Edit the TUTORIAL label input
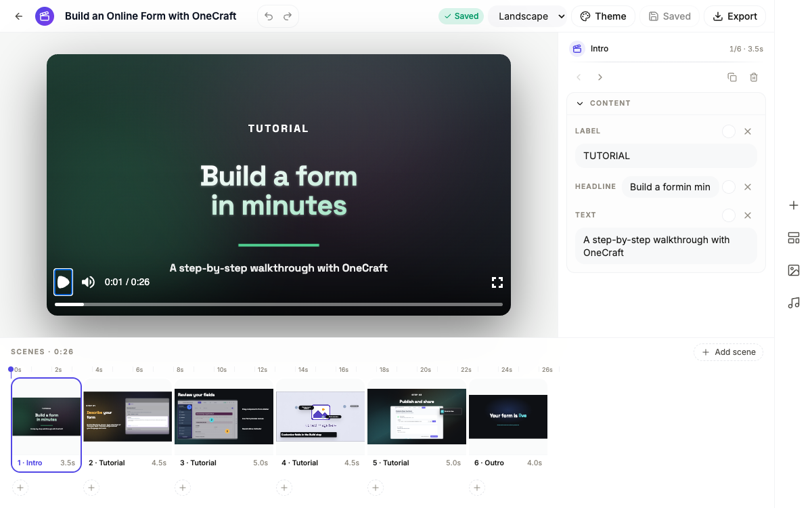Screen dimensions: 812x508 pyautogui.click(x=666, y=156)
